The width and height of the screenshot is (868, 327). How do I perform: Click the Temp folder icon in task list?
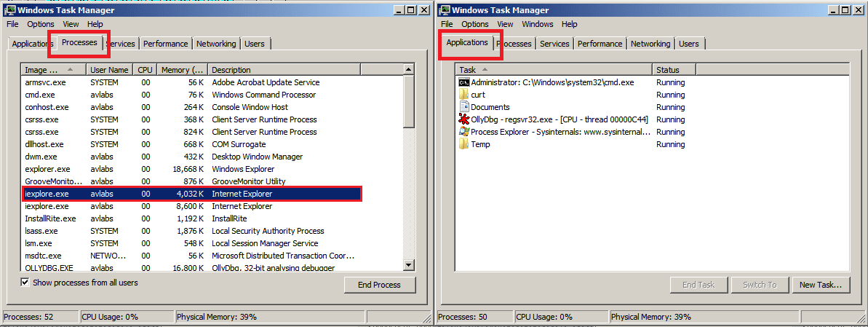click(464, 144)
